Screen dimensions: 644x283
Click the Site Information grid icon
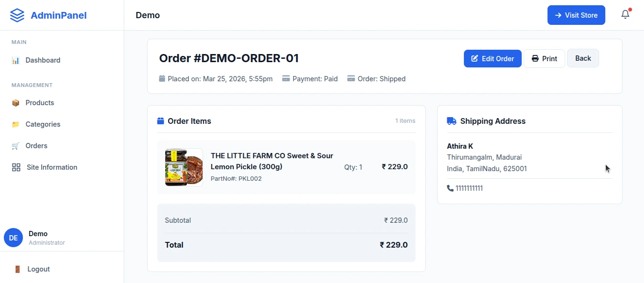pos(16,167)
